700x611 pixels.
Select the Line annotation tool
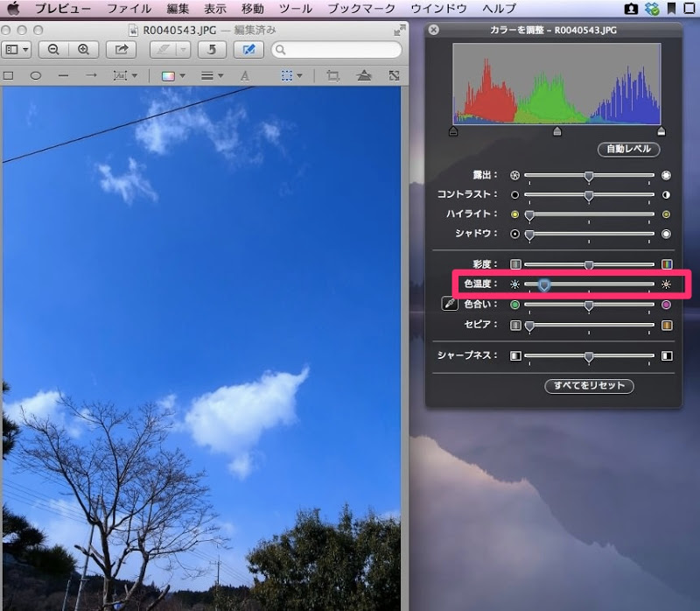63,76
